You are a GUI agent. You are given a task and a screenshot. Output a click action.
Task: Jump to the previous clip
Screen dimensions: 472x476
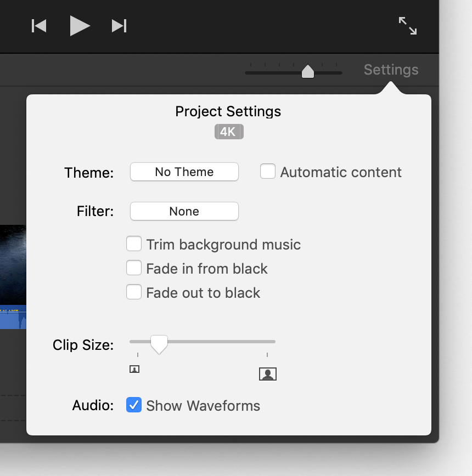pyautogui.click(x=39, y=26)
